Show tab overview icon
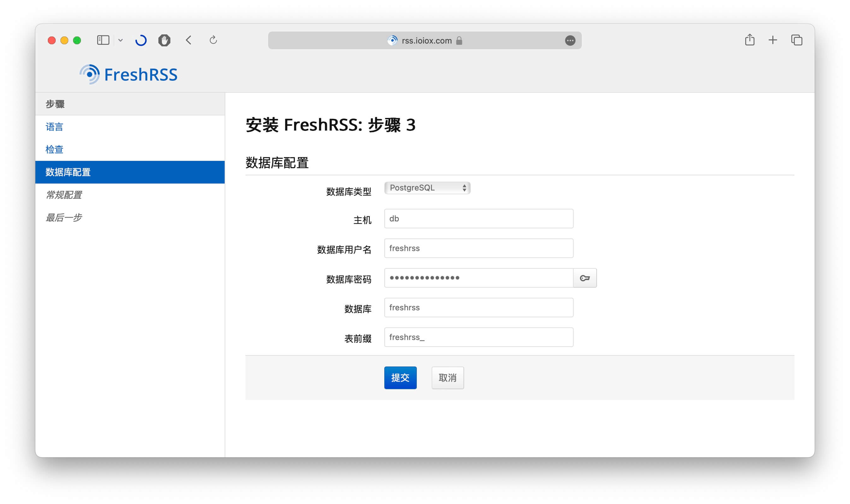Image resolution: width=850 pixels, height=504 pixels. (x=796, y=40)
